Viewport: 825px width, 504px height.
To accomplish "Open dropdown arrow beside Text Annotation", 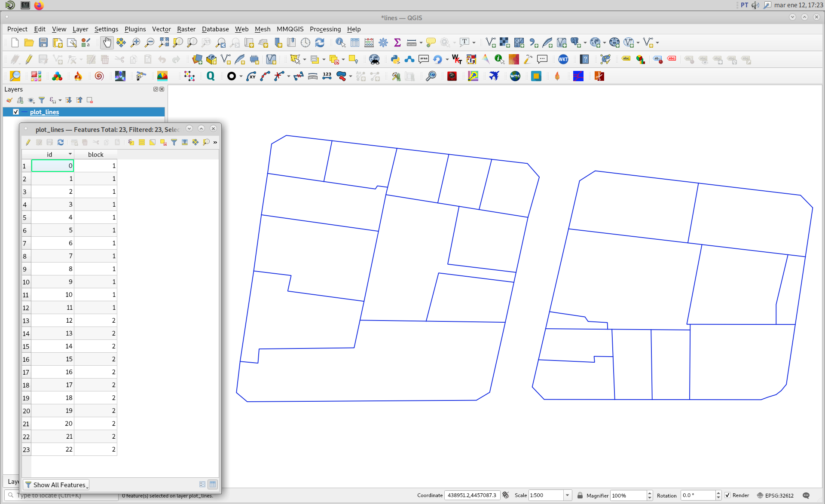I will (474, 43).
